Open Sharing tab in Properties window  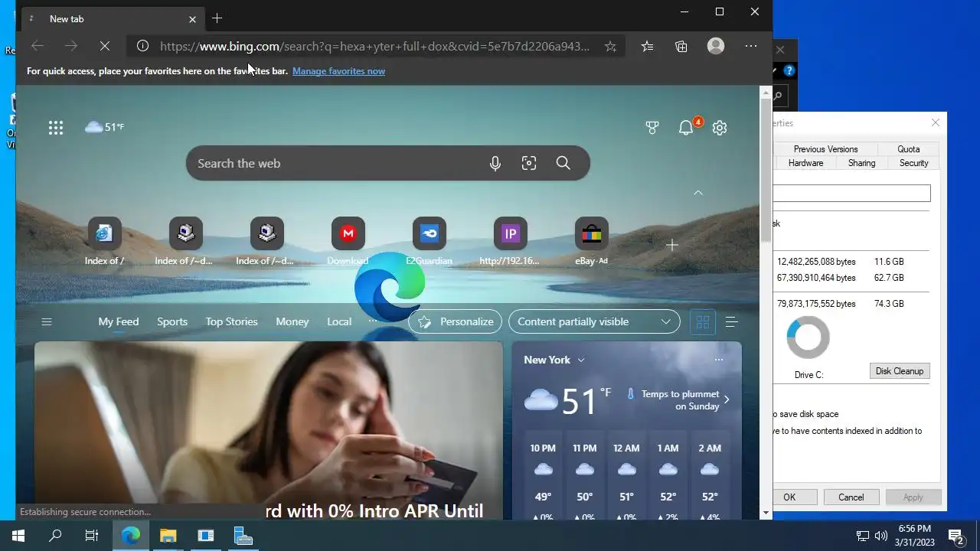coord(861,163)
